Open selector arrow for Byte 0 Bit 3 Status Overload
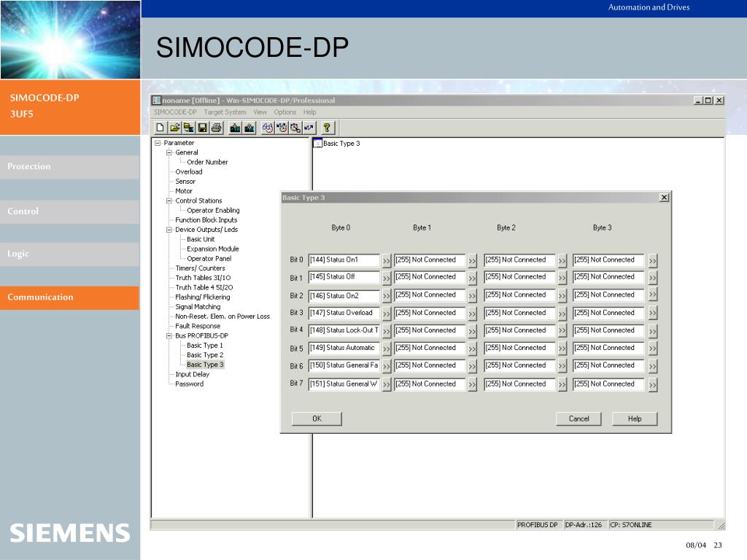This screenshot has height=560, width=747. [387, 314]
